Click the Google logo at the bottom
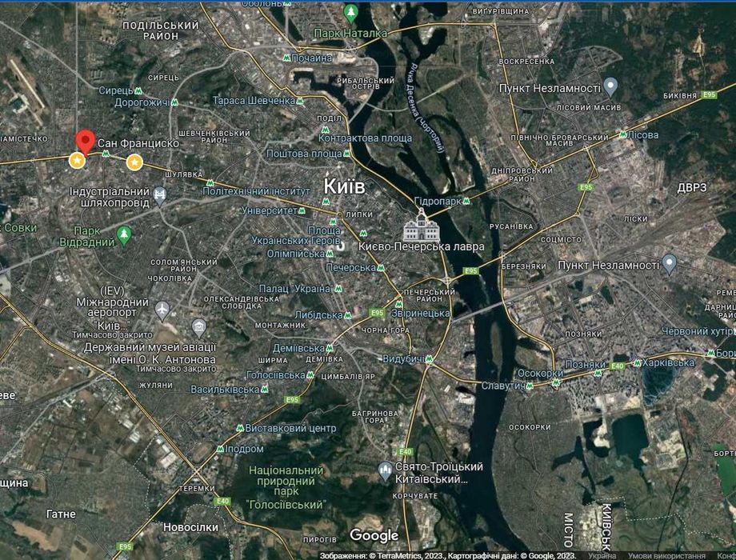 pos(374,535)
